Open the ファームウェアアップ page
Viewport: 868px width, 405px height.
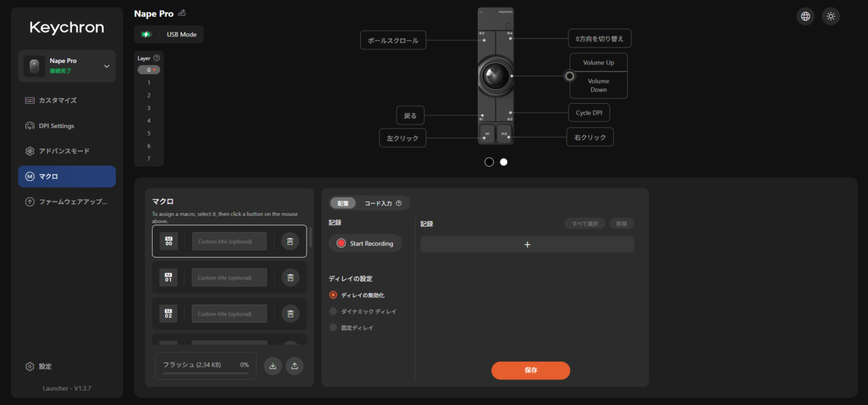[67, 201]
